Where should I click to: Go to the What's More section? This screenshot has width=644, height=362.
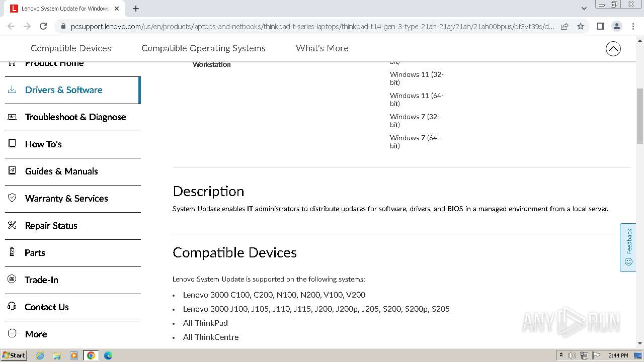[x=322, y=48]
